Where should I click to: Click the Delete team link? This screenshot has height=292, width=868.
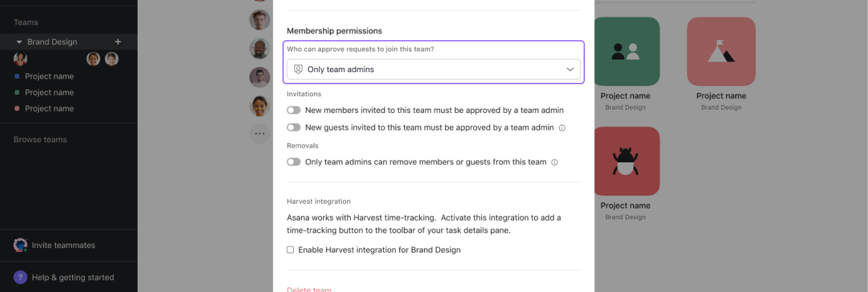point(309,289)
